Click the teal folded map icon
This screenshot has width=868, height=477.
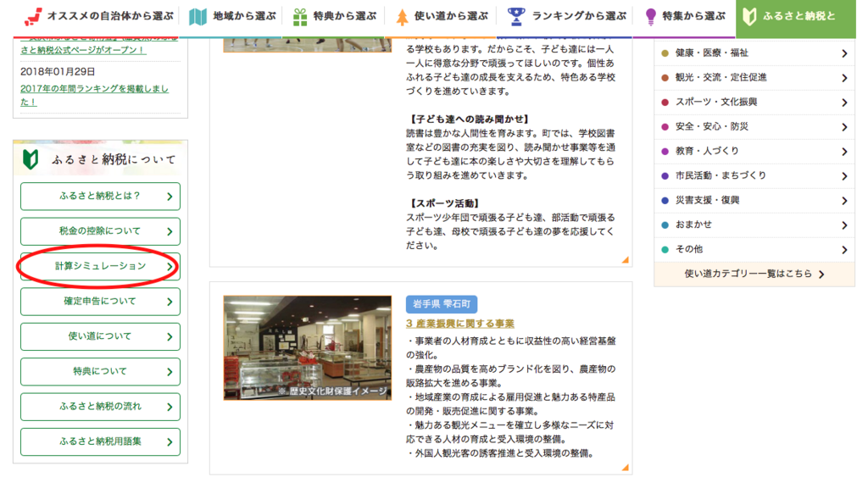tap(198, 17)
